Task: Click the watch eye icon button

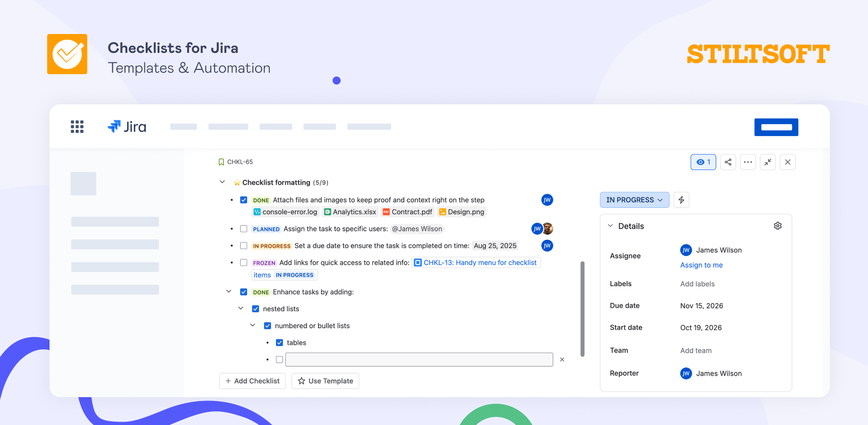Action: [703, 162]
